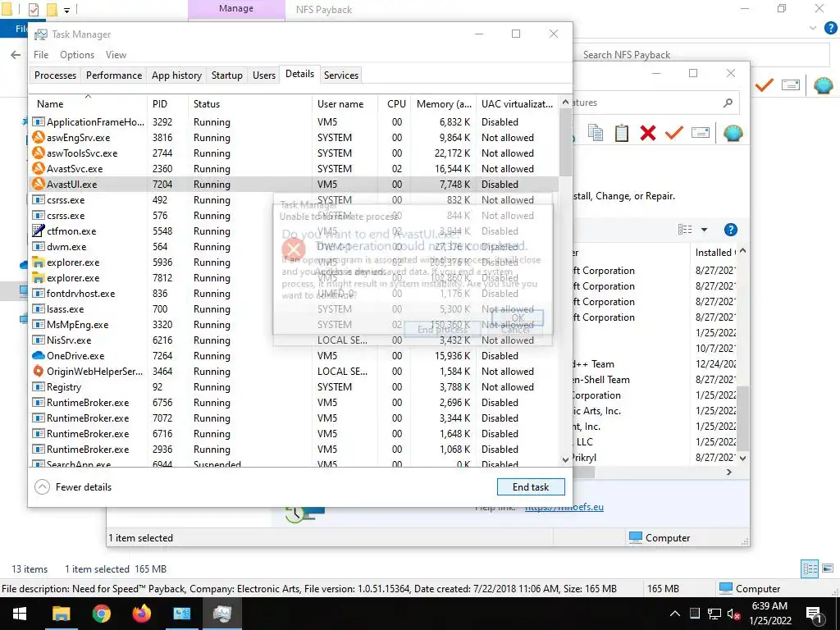Click the AvastUI.exe process icon
This screenshot has width=840, height=630.
[x=38, y=185]
